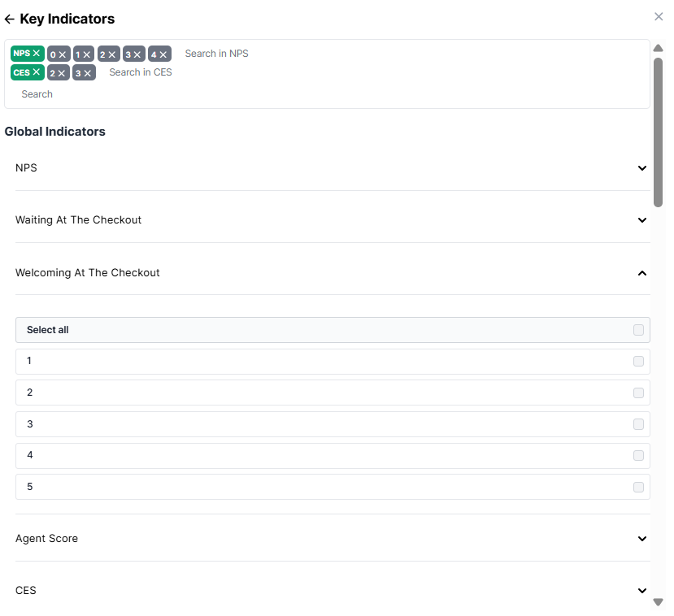Remove value 1 chip from NPS

click(88, 54)
